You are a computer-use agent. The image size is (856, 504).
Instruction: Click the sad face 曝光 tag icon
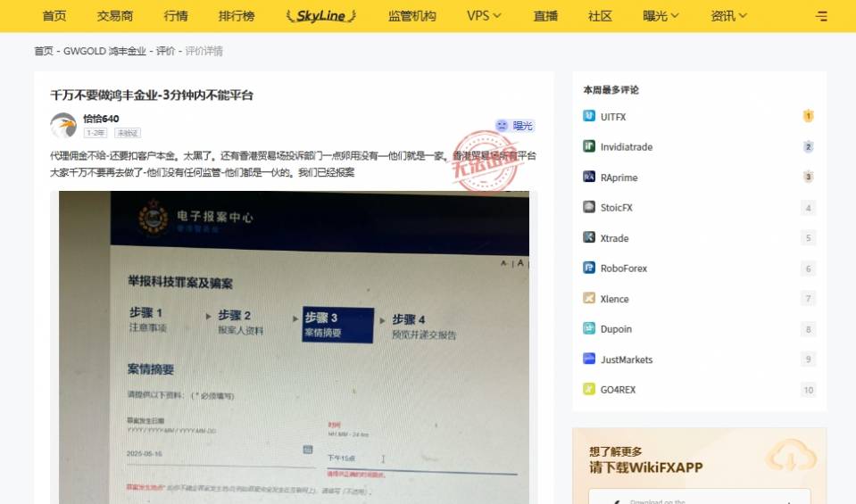tap(501, 126)
